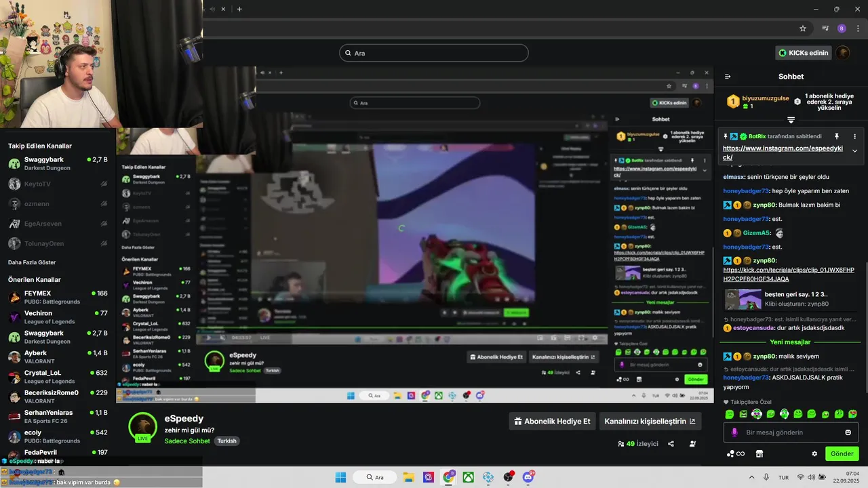Pick the heart-eyes emote at row end
This screenshot has width=868, height=488.
[852, 414]
